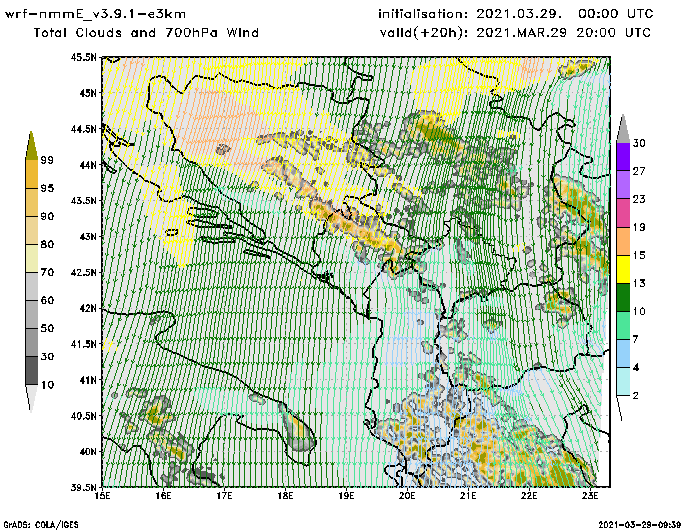Pick the dark gray 10–30 cloud swatch
The height and width of the screenshot is (530, 700).
coord(31,371)
